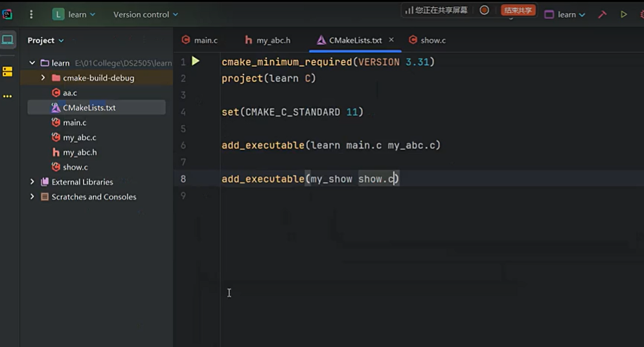This screenshot has width=644, height=347.
Task: Click the cmake-build-debug folder icon
Action: (56, 78)
